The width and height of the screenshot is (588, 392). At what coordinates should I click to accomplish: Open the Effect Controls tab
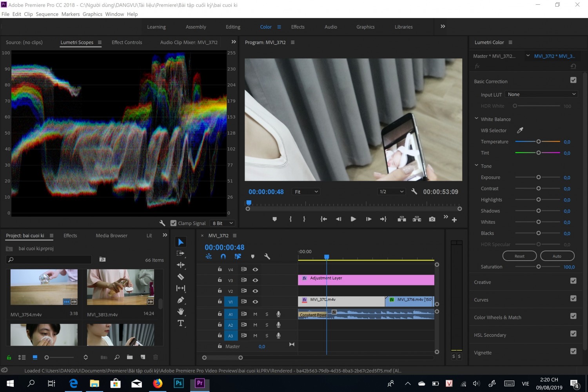127,42
